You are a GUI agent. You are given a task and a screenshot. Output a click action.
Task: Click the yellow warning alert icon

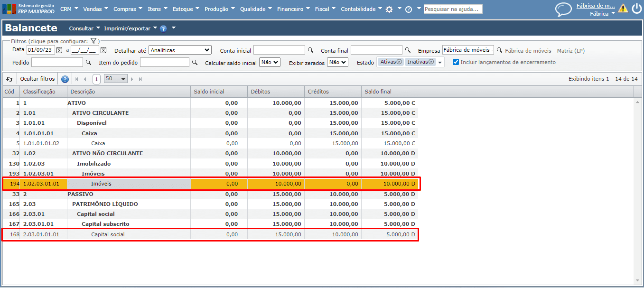(x=623, y=9)
